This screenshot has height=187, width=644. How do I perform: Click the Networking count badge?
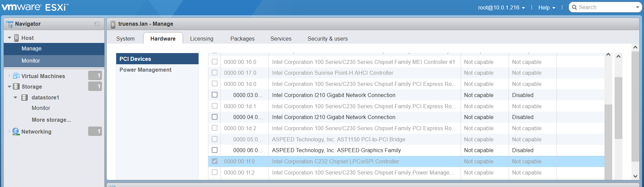pyautogui.click(x=95, y=131)
